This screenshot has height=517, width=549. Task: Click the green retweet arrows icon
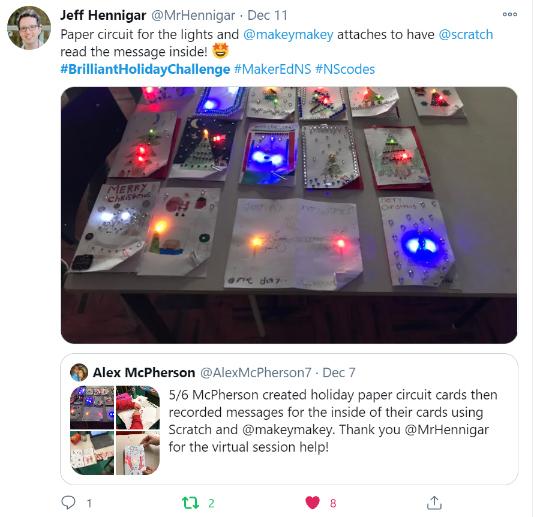point(190,503)
